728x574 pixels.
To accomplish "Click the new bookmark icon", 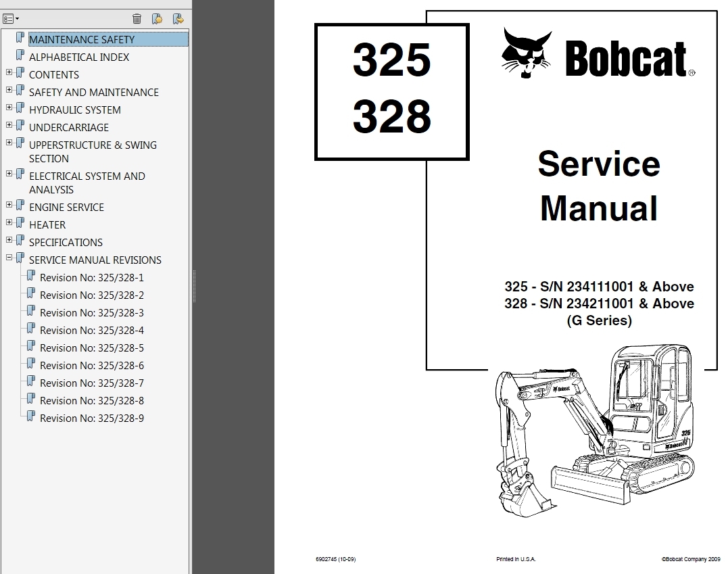I will (157, 18).
